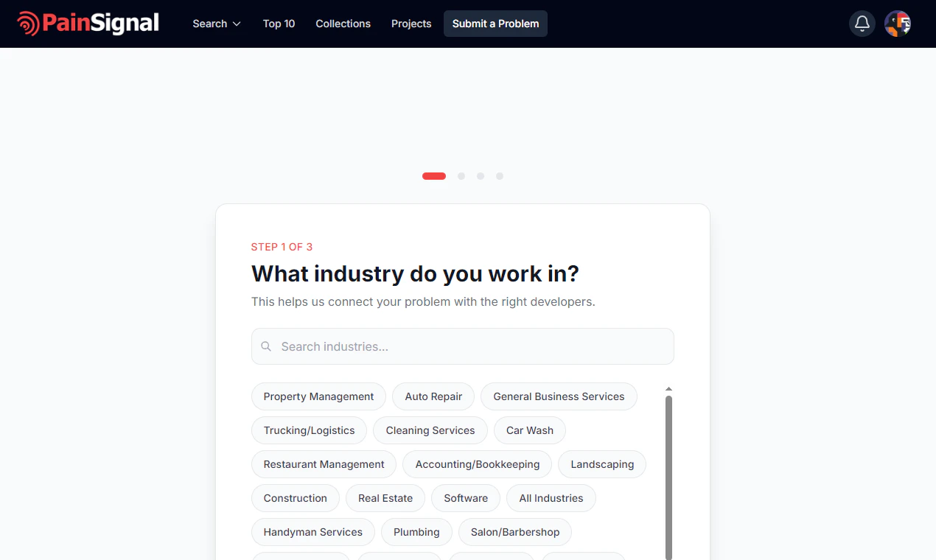The width and height of the screenshot is (936, 560).
Task: Expand the Search dropdown menu
Action: pos(217,24)
